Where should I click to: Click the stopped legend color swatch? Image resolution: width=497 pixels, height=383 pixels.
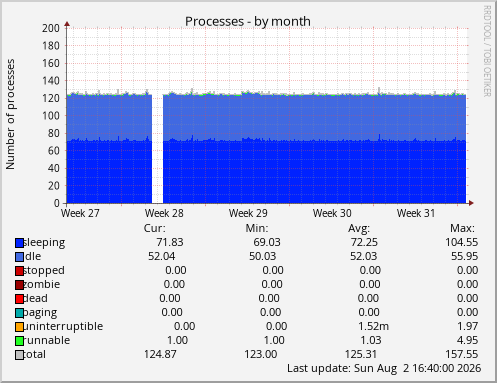click(19, 271)
